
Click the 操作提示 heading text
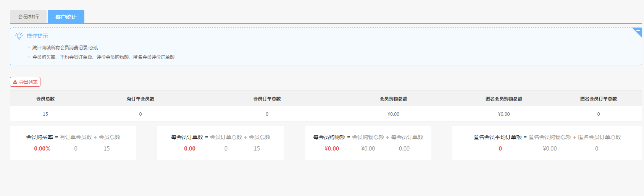click(37, 36)
